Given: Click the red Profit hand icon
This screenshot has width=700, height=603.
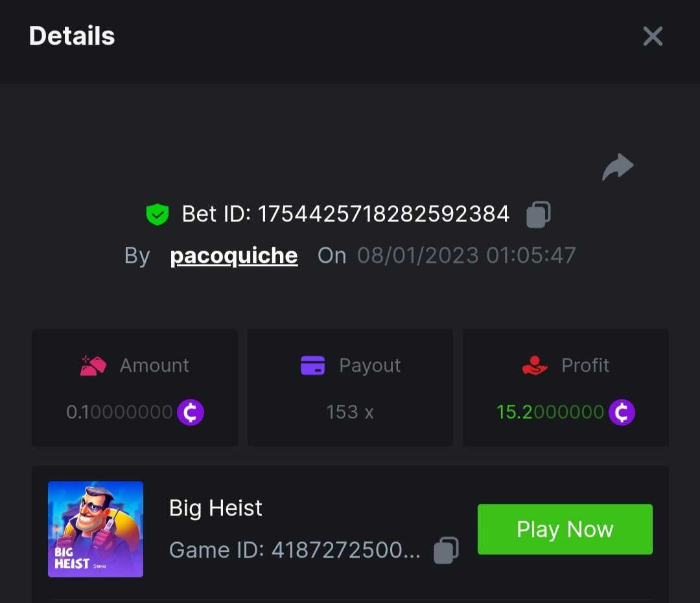Looking at the screenshot, I should point(535,366).
